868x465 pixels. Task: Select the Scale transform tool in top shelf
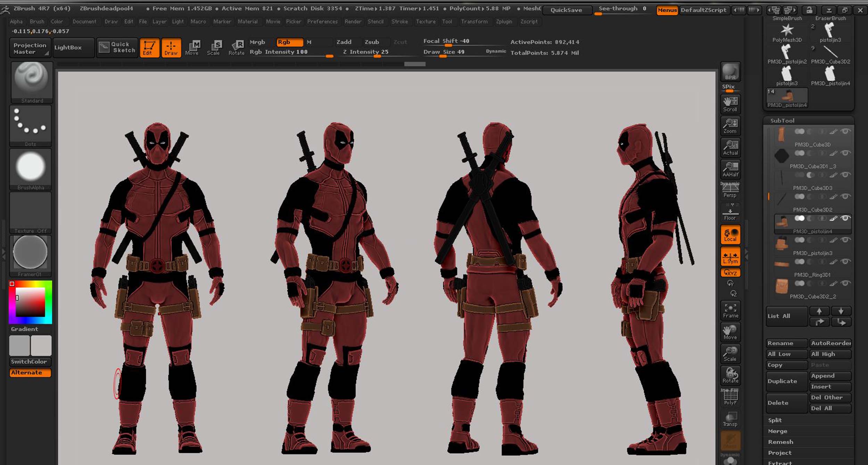(x=214, y=48)
